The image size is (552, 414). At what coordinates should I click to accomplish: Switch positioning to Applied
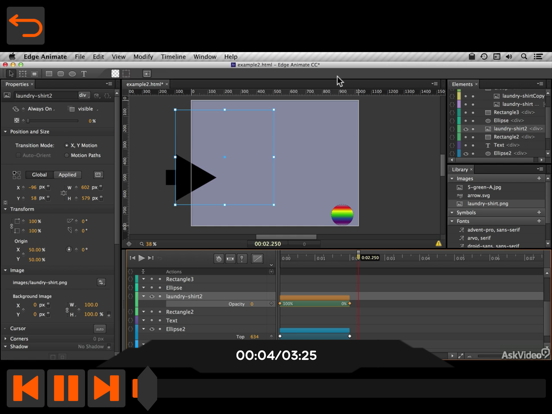[67, 175]
